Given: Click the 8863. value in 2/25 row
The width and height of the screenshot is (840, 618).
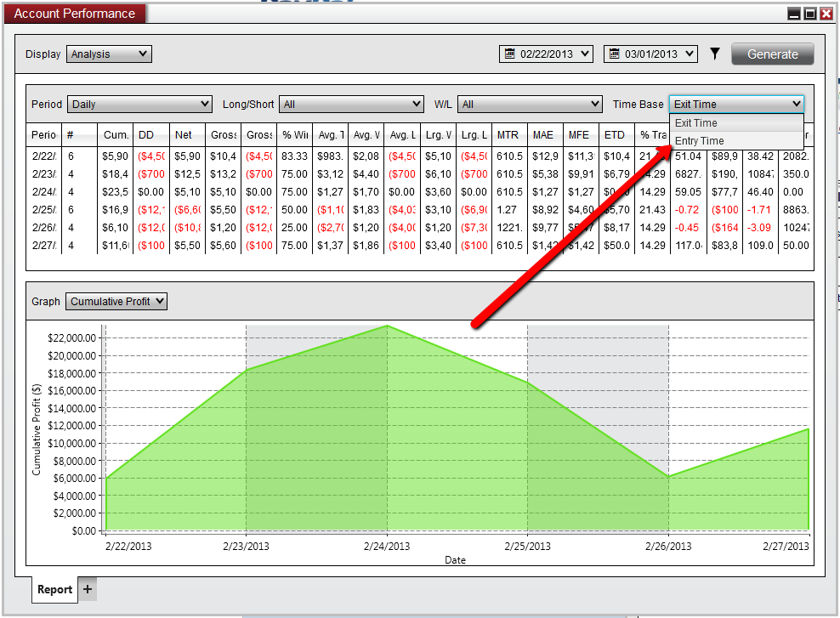Looking at the screenshot, I should point(796,210).
